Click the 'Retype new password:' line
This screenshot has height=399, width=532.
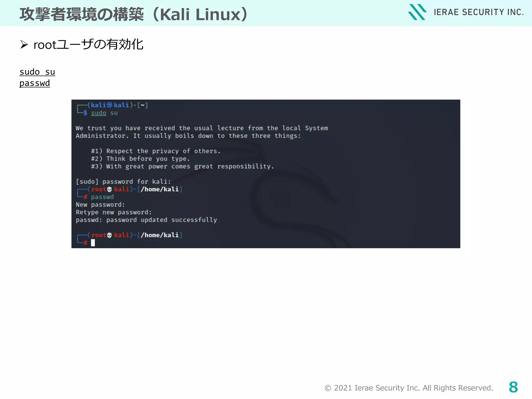(x=114, y=212)
